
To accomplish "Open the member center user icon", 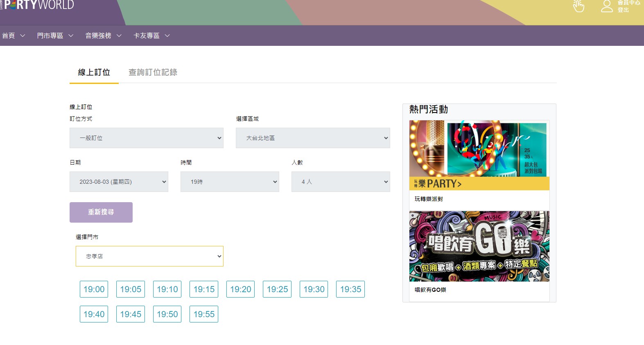I will pos(607,6).
